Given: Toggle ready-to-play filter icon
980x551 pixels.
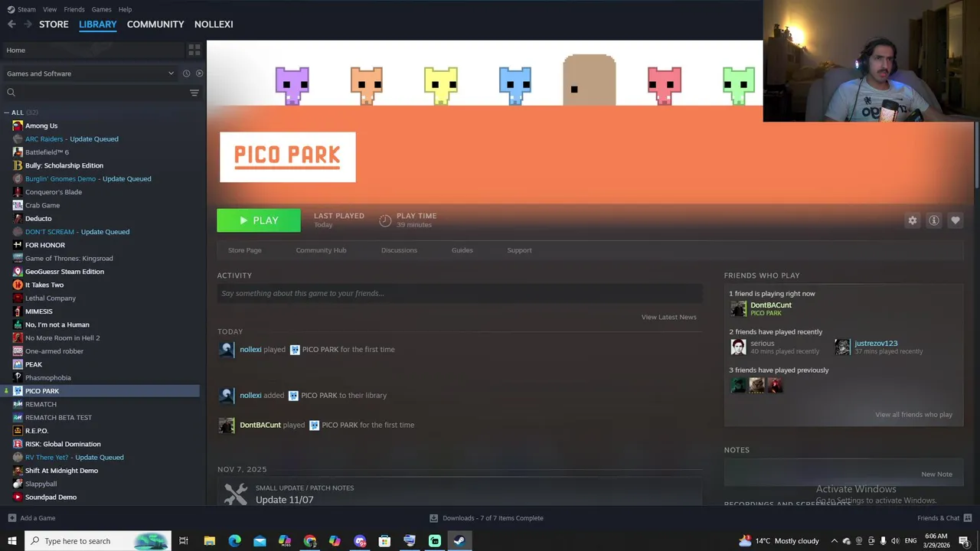Looking at the screenshot, I should tap(199, 73).
